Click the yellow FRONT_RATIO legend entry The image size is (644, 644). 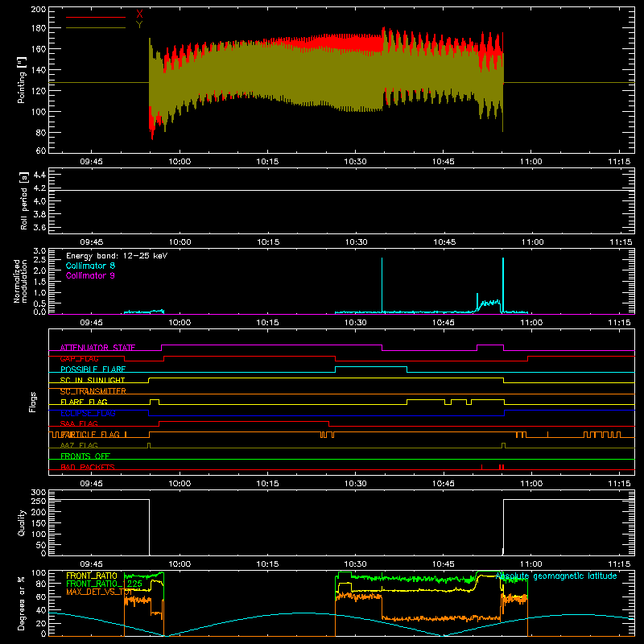[x=92, y=576]
